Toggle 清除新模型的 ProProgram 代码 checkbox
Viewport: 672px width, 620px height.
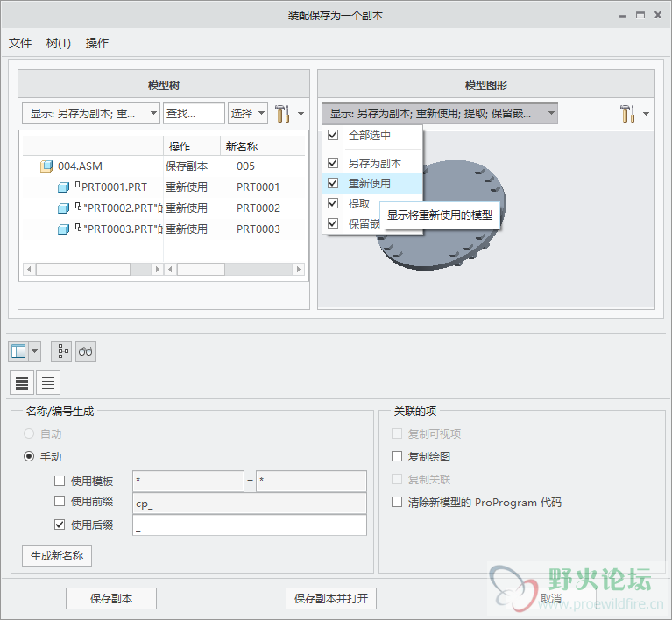[x=397, y=502]
